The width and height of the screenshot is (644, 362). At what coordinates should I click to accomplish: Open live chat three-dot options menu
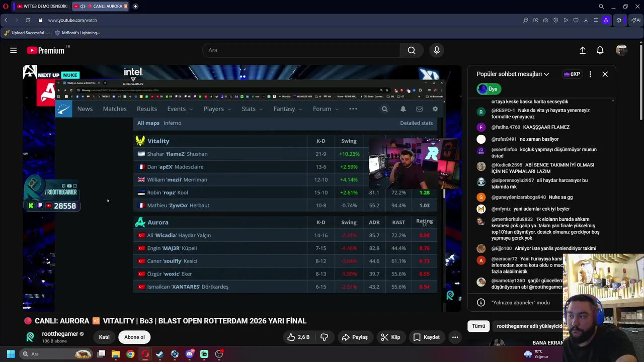coord(590,74)
